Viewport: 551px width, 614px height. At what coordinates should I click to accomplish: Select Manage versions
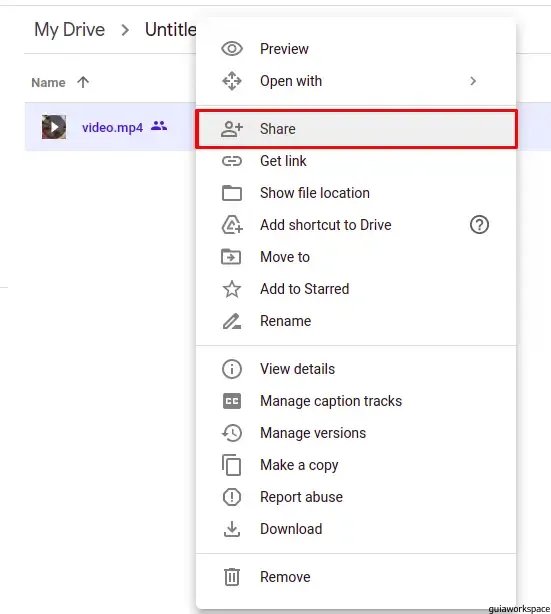click(x=356, y=433)
